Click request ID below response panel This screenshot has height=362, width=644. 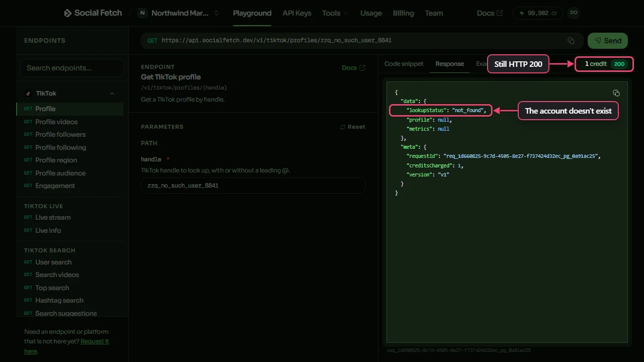click(458, 350)
